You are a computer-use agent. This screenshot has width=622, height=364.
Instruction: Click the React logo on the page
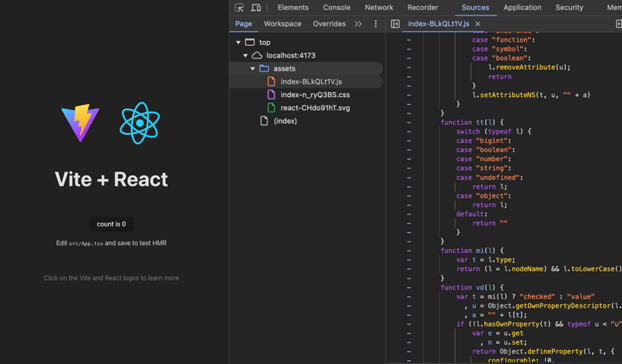140,123
